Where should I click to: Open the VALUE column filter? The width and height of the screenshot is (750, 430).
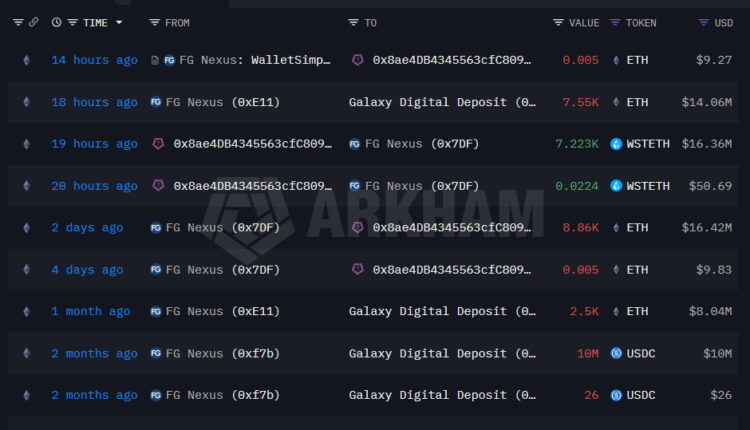(558, 22)
